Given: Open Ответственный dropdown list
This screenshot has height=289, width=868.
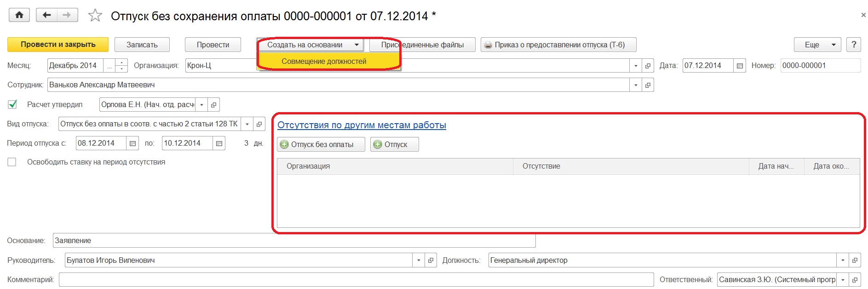Looking at the screenshot, I should click(x=843, y=279).
